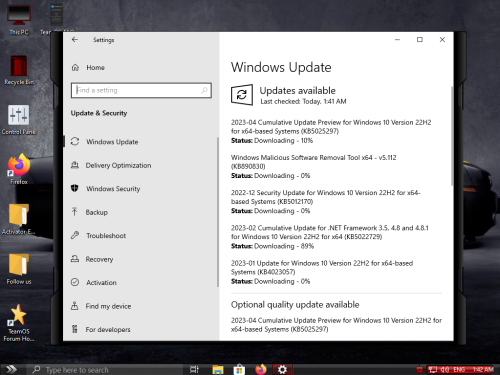Click the Type here to search taskbar box

[x=104, y=370]
